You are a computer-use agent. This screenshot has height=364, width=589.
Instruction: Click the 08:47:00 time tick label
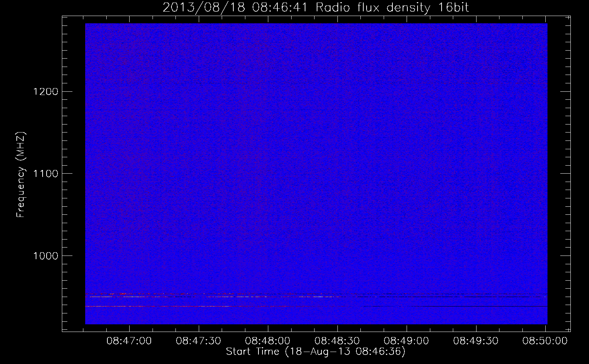coord(129,341)
